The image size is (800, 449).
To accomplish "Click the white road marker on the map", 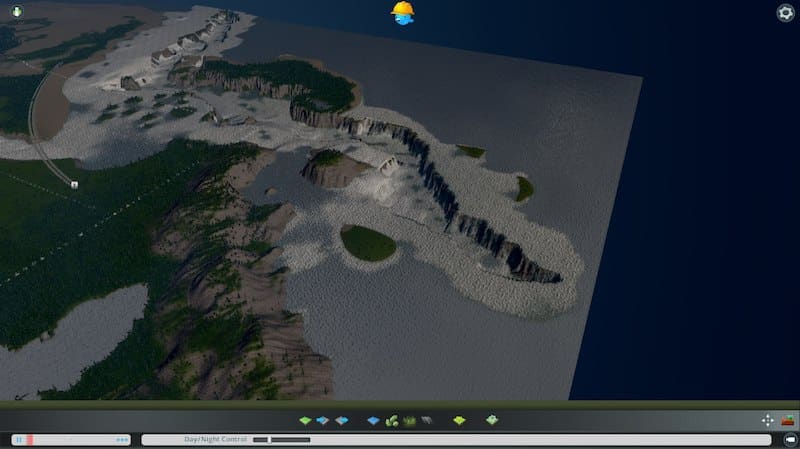I will click(75, 185).
